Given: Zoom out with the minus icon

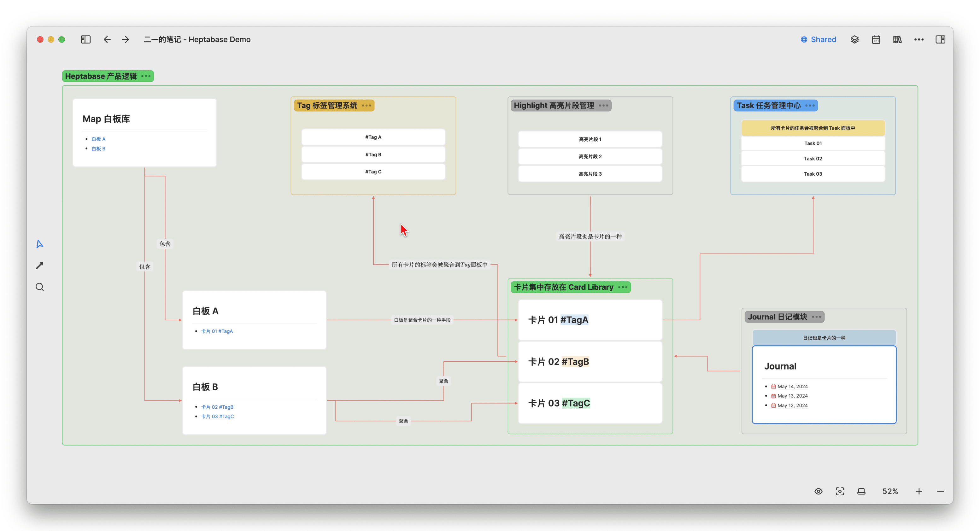Looking at the screenshot, I should point(941,492).
